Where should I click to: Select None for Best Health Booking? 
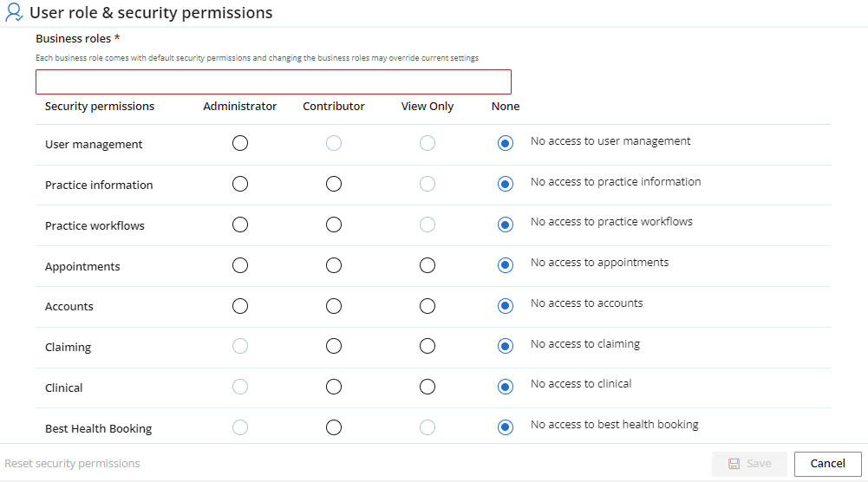(x=505, y=427)
